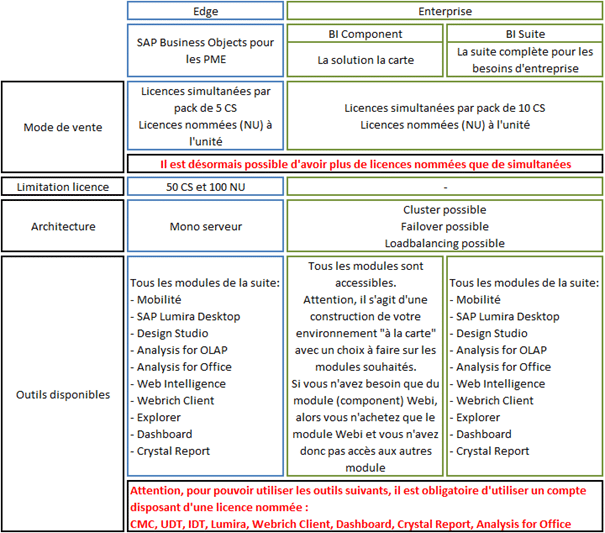Click "- Analysis for Office" in the BI Suite column

[500, 367]
